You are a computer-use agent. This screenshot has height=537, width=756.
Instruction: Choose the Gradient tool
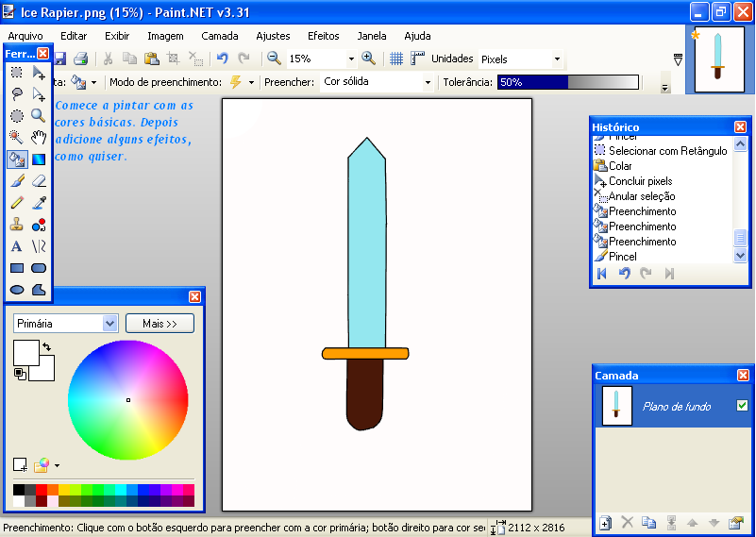[x=39, y=159]
